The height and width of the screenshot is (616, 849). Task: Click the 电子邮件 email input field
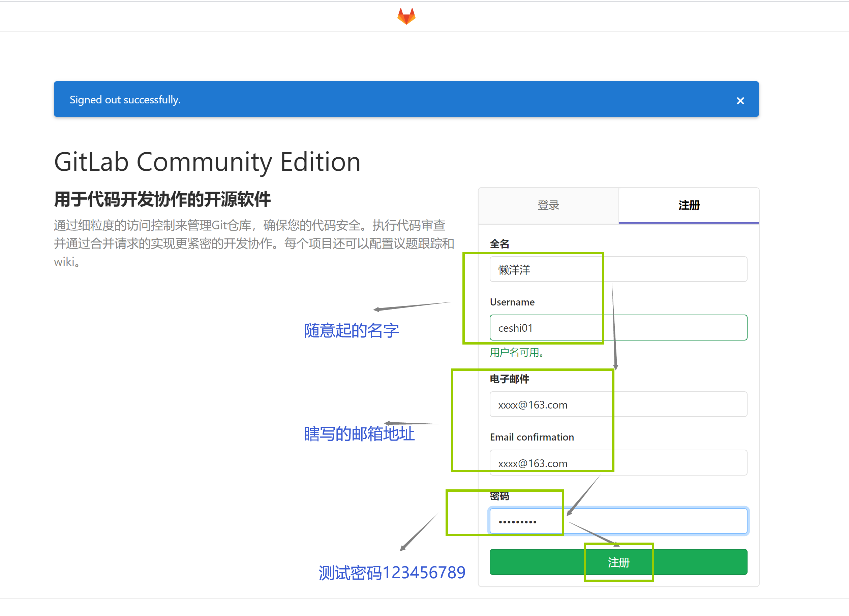click(618, 404)
